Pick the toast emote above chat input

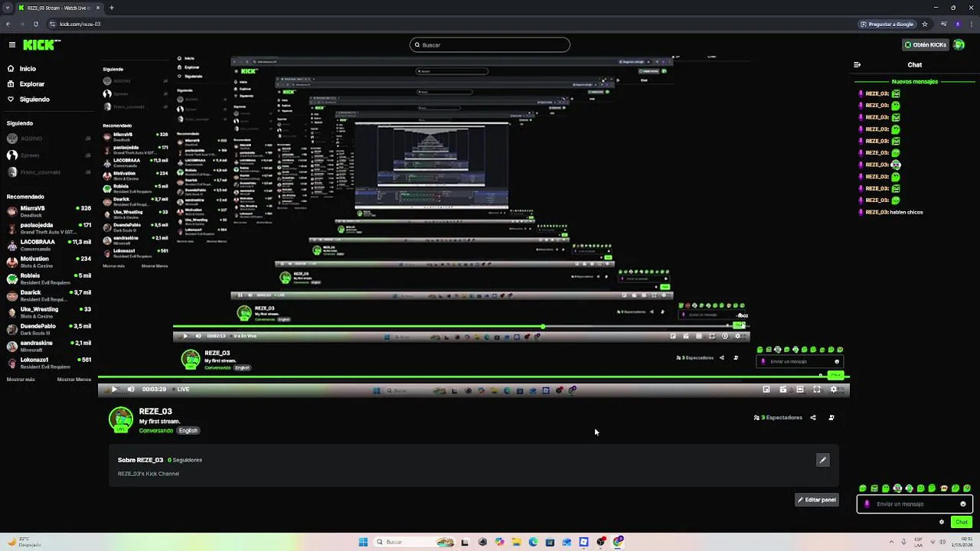pyautogui.click(x=944, y=488)
